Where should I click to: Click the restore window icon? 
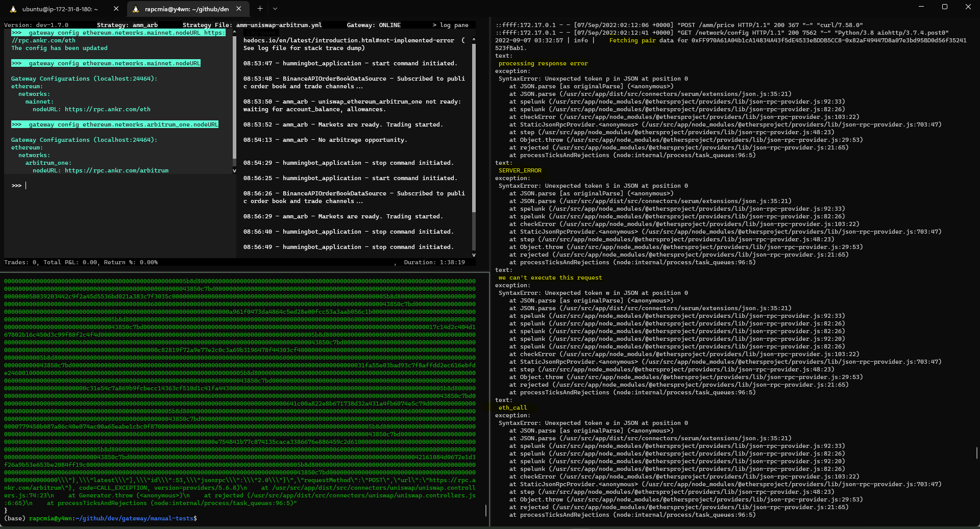click(945, 7)
